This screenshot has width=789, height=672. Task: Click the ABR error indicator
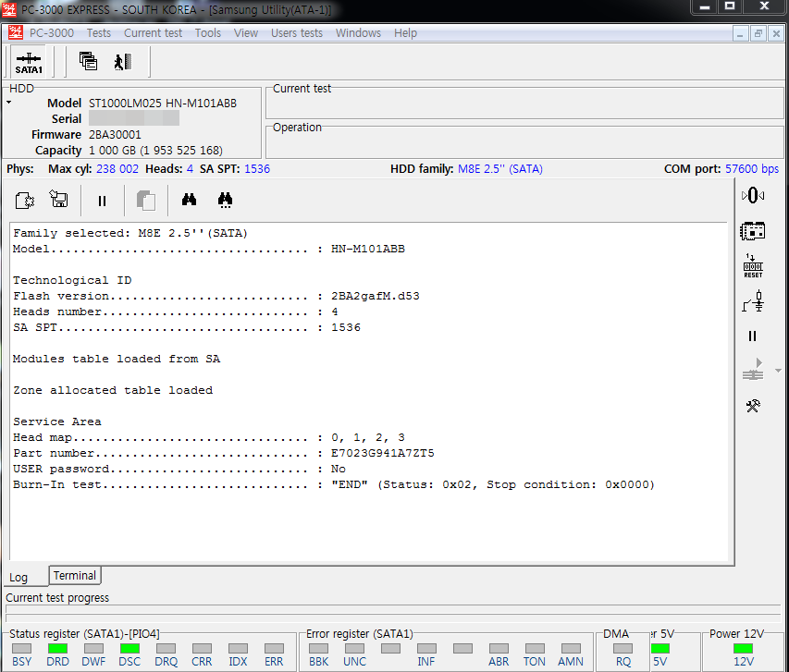click(x=499, y=648)
